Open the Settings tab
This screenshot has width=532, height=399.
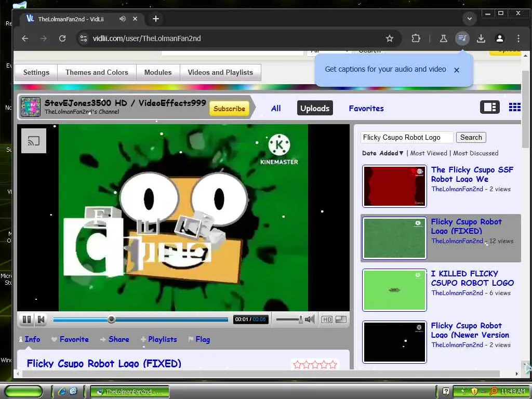36,72
